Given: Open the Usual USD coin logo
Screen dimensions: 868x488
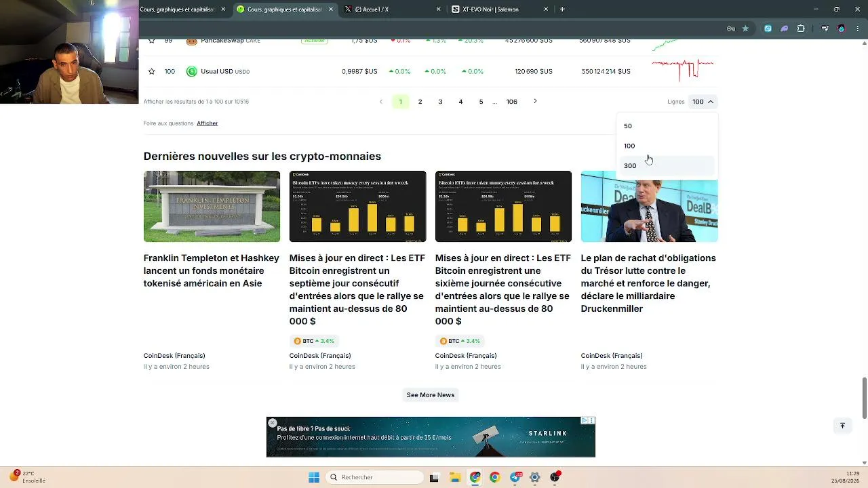Looking at the screenshot, I should coord(192,71).
